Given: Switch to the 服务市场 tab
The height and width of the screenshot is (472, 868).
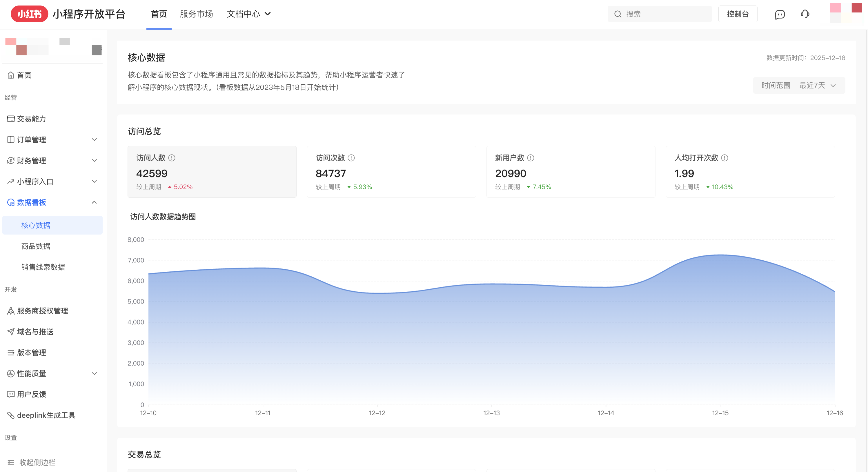Looking at the screenshot, I should [197, 14].
